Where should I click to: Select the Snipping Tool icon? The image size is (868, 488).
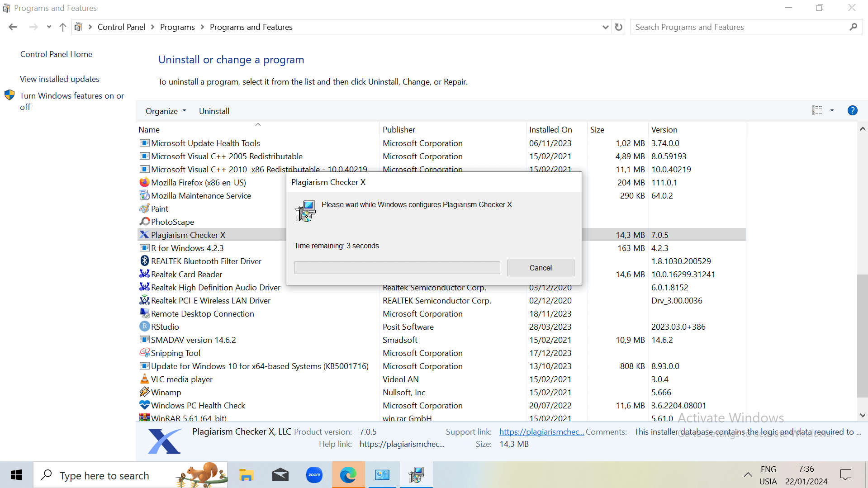coord(144,353)
